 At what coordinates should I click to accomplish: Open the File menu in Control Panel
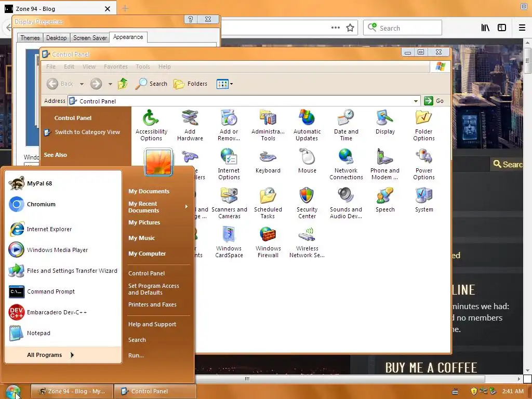51,66
